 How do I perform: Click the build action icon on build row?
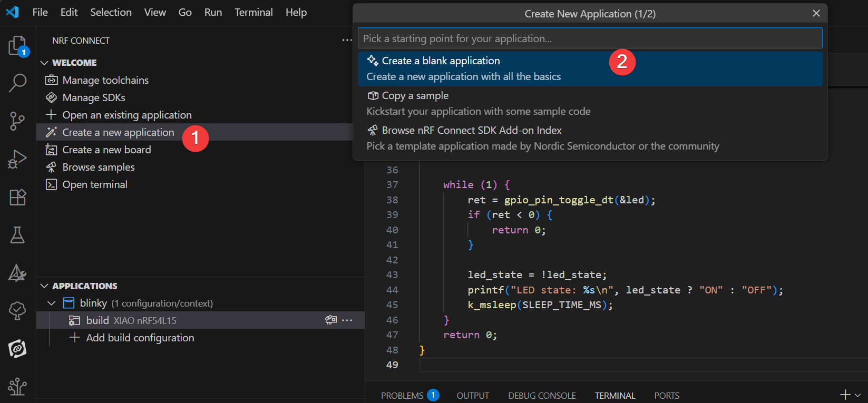(x=331, y=320)
